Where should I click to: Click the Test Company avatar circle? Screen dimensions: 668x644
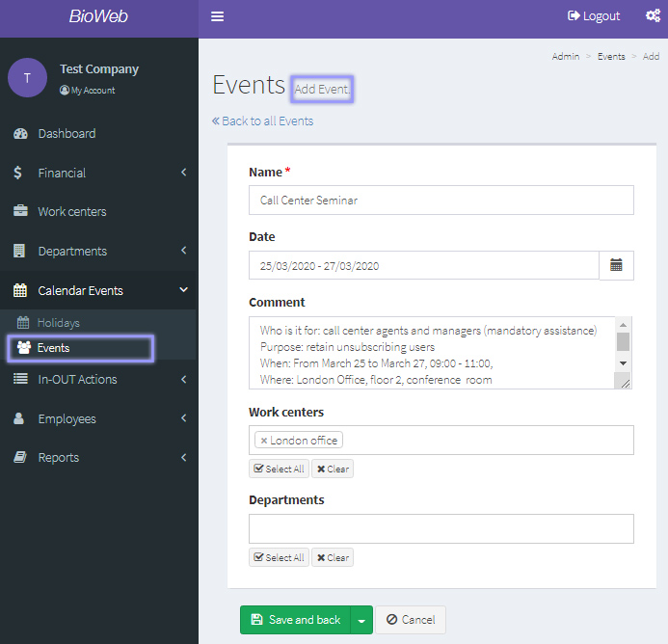click(27, 78)
